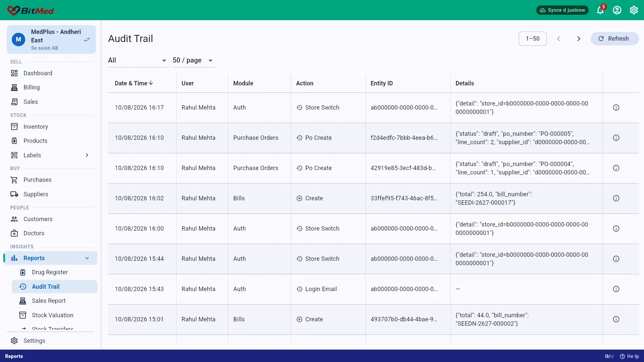Click the Inventory box icon
Screen dimensions: 644x362
14,127
